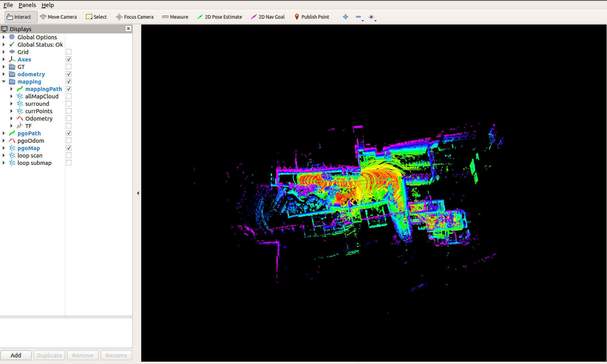This screenshot has height=364, width=607.
Task: Select the 2D Nav Goal tool
Action: [268, 17]
